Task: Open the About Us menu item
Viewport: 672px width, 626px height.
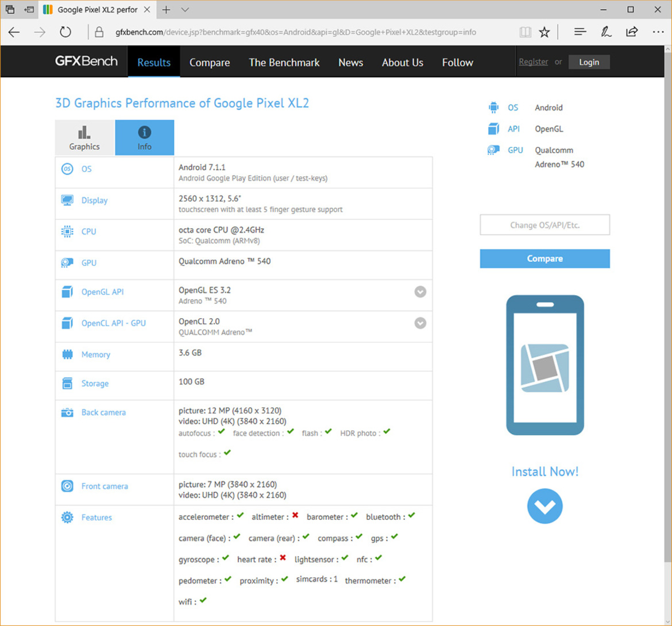Action: click(x=403, y=63)
